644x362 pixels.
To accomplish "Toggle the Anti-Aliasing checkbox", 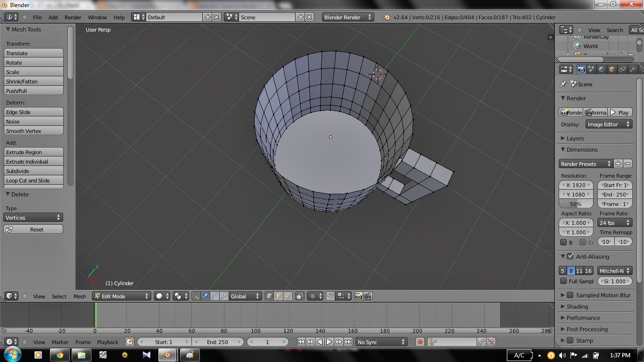I will click(570, 256).
